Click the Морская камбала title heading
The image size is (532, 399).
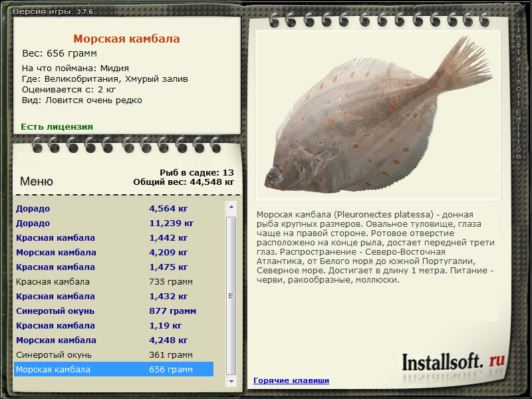click(x=126, y=39)
